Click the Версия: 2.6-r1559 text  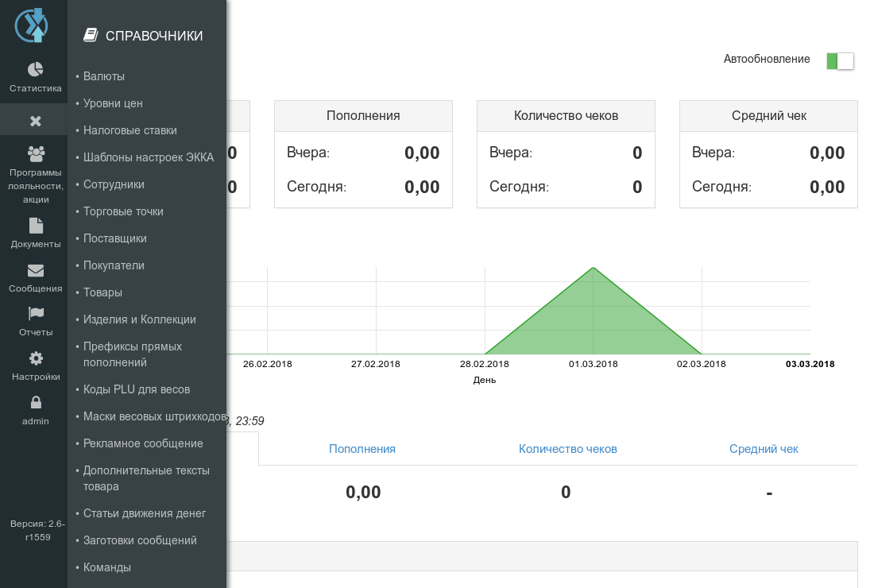point(37,531)
